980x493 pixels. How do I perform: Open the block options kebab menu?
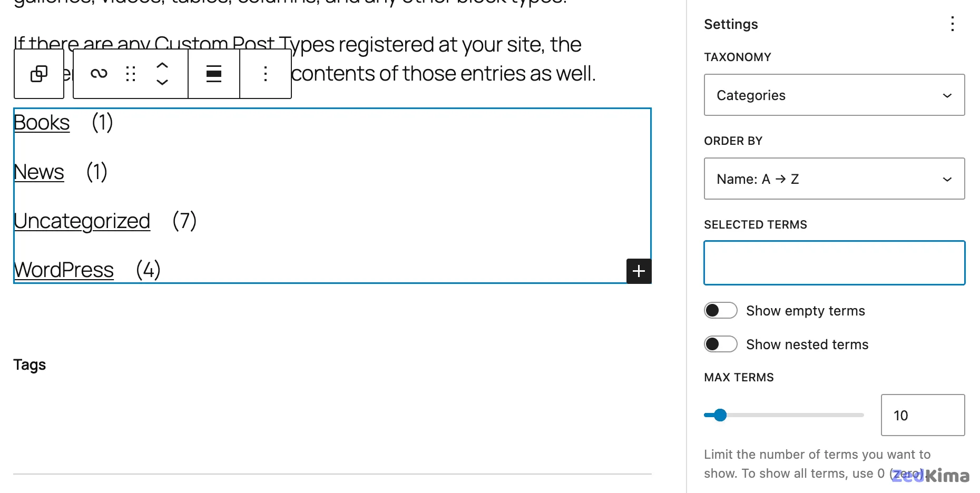click(266, 74)
